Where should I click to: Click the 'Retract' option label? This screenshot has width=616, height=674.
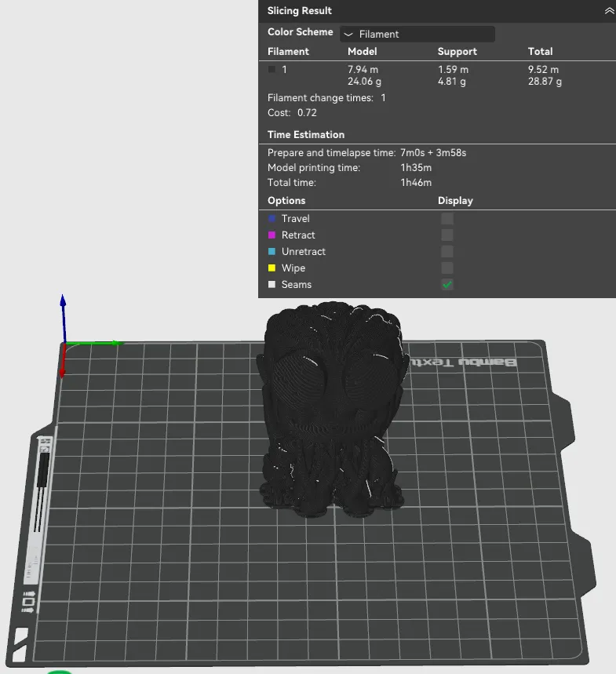[x=298, y=235]
